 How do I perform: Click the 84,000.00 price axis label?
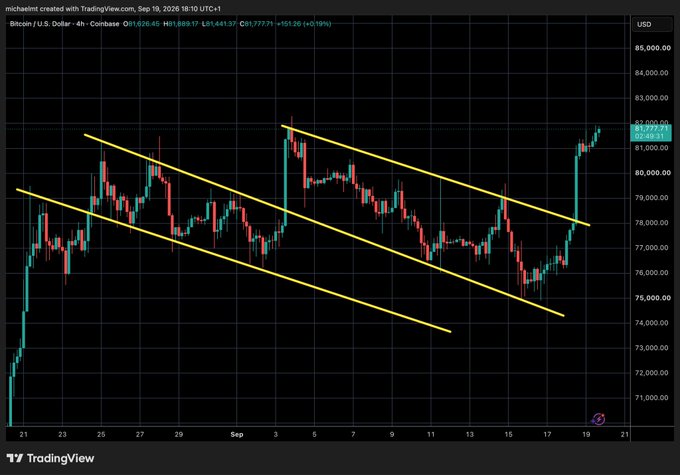point(652,73)
